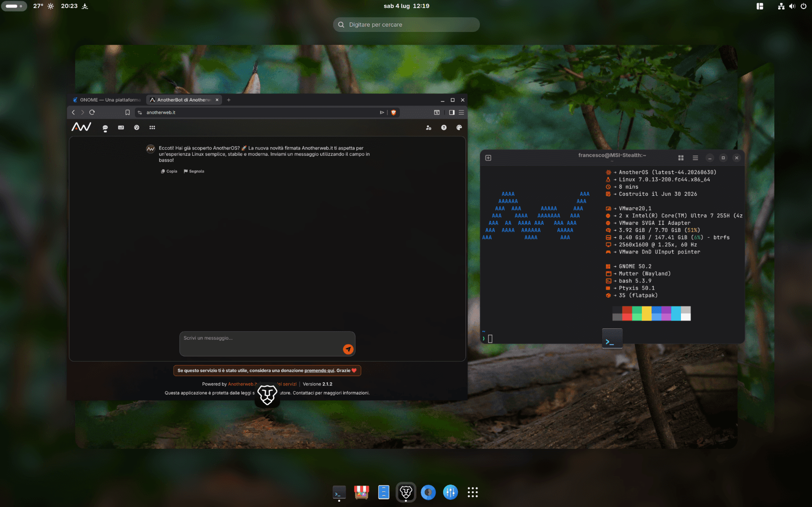Screen dimensions: 812x507
Task: Open the tab search button in Brave
Action: [x=436, y=112]
